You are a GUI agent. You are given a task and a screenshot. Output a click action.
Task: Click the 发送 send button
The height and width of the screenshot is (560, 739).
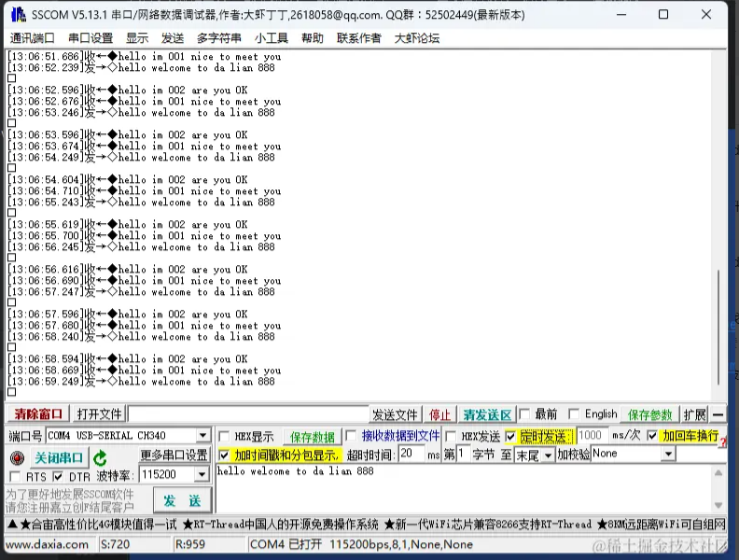[182, 501]
